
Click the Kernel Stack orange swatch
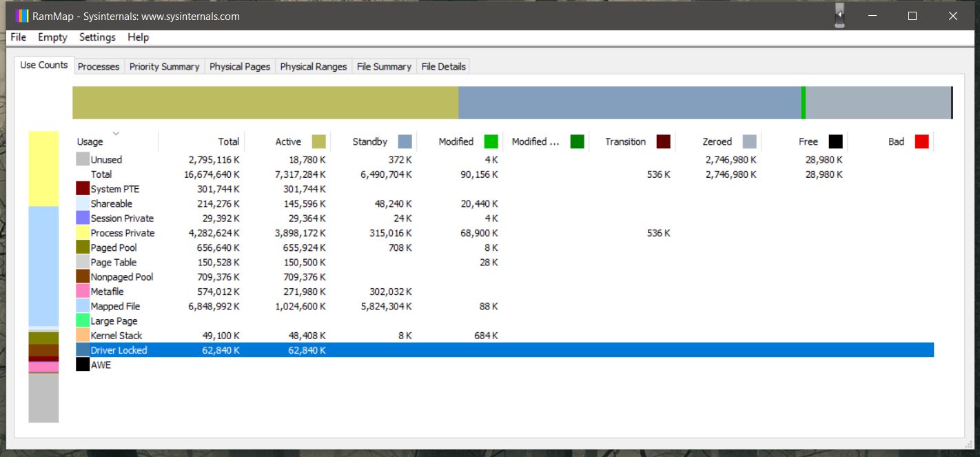pyautogui.click(x=83, y=335)
